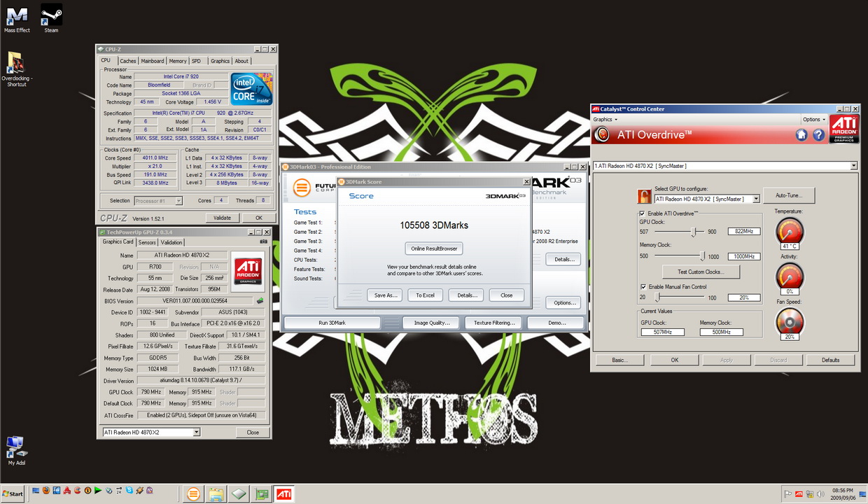Switch to the About tab in CPU-Z
Viewport: 868px width, 504px height.
241,61
